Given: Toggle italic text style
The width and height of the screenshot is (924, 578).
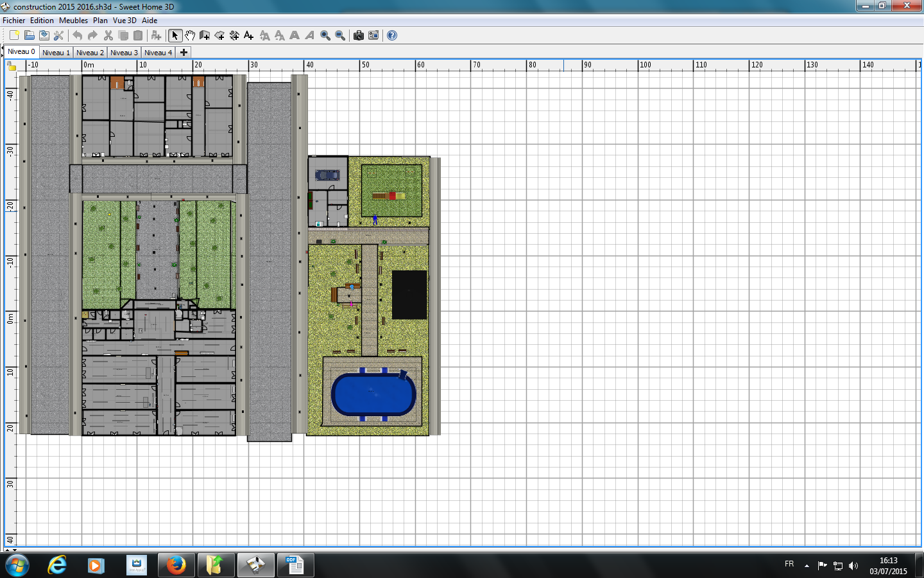Looking at the screenshot, I should click(x=309, y=35).
